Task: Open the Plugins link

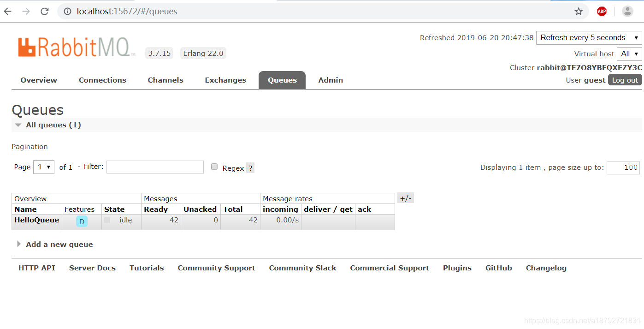Action: [457, 268]
